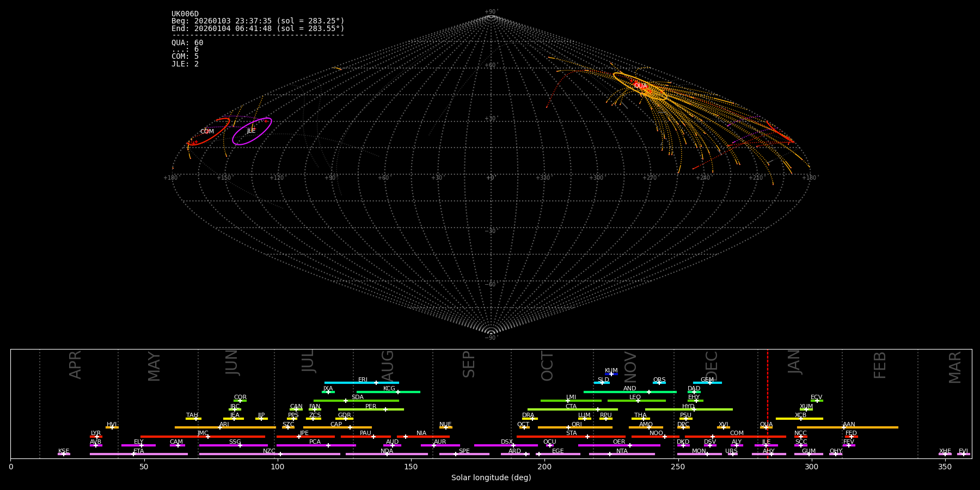Click the QUA radiant label on the sky map
The image size is (980, 490).
640,86
